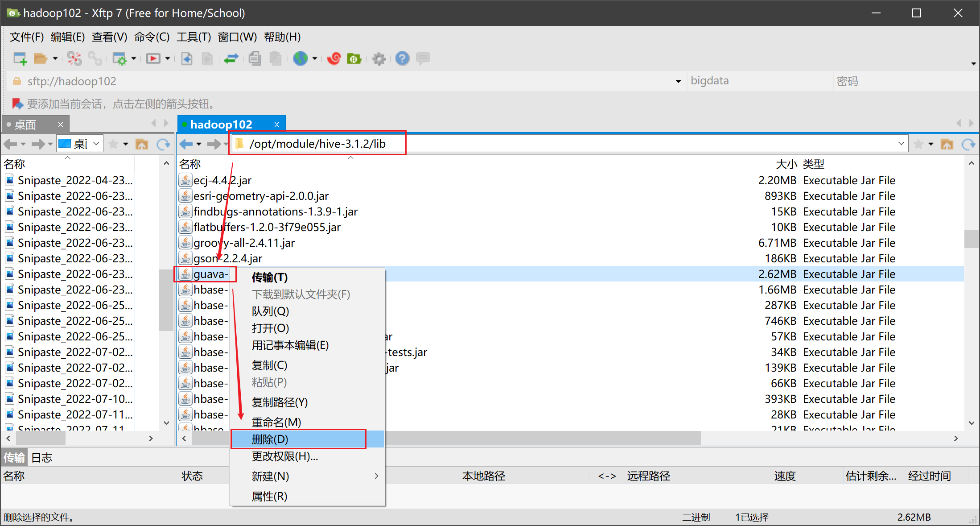Click the synchronize transfer arrows icon
The width and height of the screenshot is (980, 526).
pos(231,58)
